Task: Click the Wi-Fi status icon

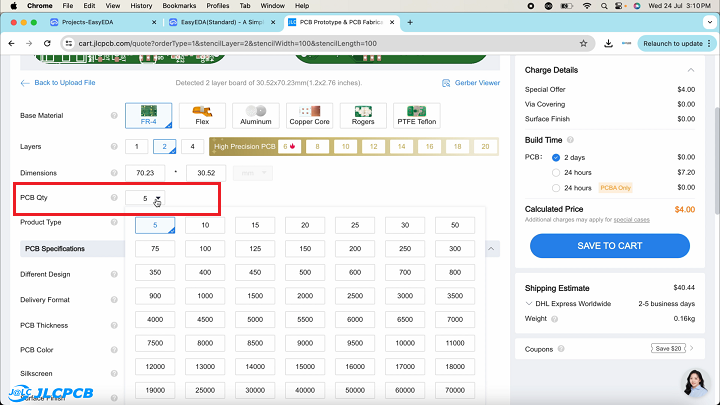Action: point(587,6)
